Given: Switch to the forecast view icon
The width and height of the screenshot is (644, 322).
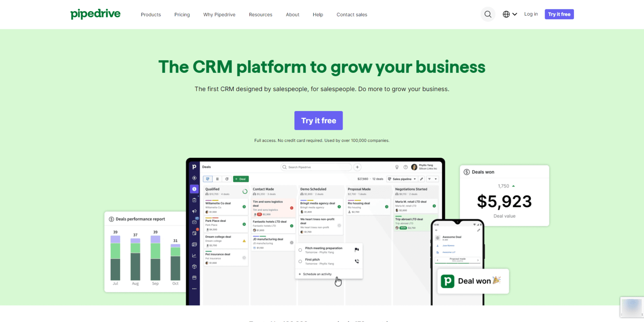Looking at the screenshot, I should [227, 179].
